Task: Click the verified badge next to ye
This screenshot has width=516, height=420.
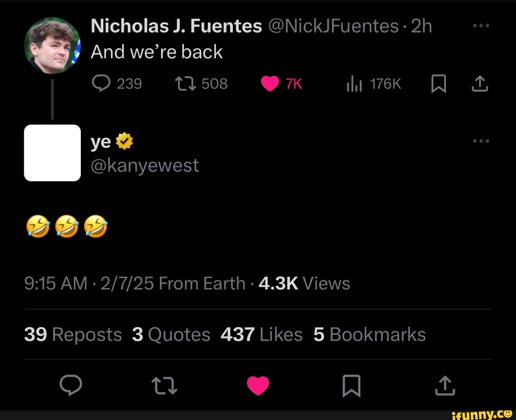Action: point(124,140)
